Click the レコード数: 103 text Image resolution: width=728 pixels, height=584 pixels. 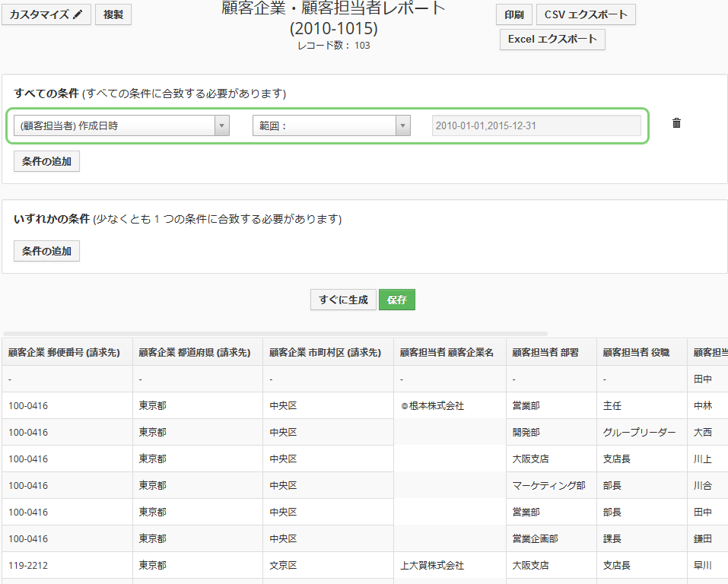click(x=333, y=46)
